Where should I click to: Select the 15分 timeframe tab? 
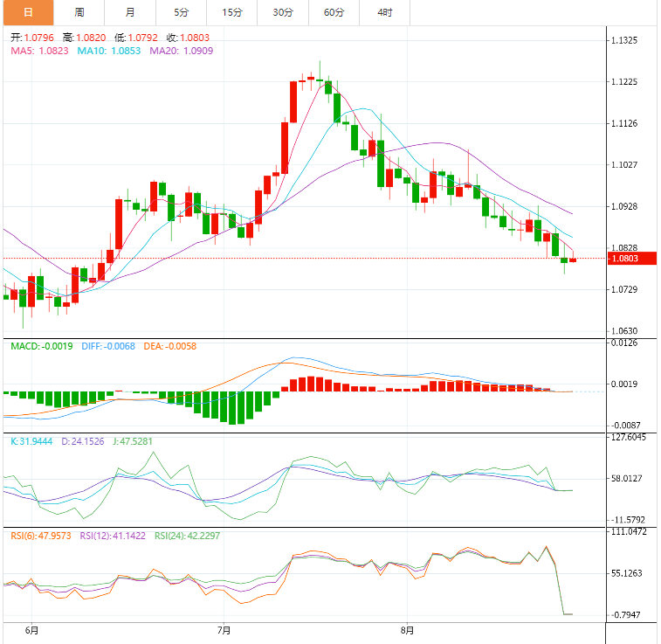pos(232,12)
